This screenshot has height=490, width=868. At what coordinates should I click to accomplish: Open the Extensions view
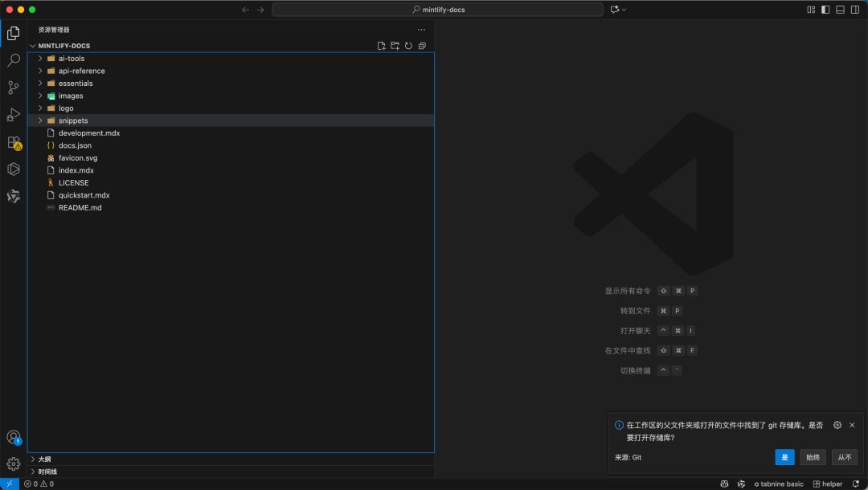pos(14,142)
